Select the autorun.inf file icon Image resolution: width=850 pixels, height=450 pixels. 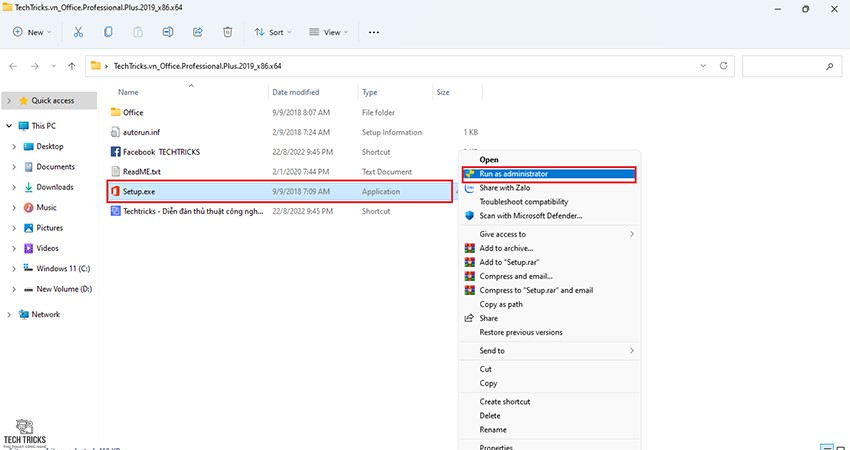[x=115, y=132]
